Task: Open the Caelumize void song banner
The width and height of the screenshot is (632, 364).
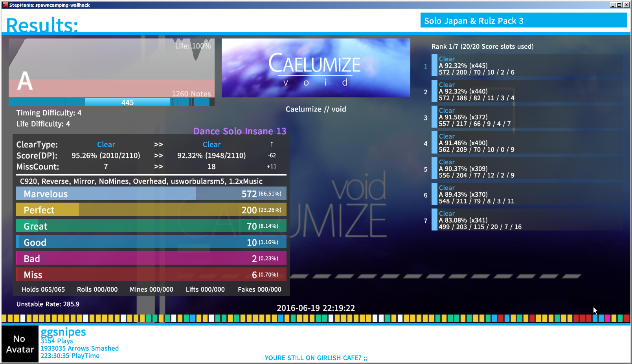Action: click(316, 68)
